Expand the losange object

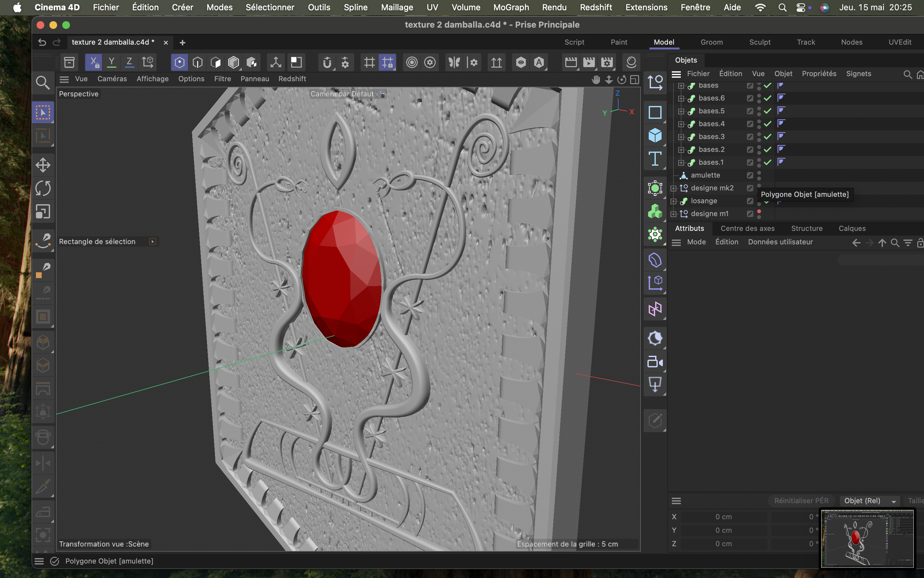coord(673,201)
